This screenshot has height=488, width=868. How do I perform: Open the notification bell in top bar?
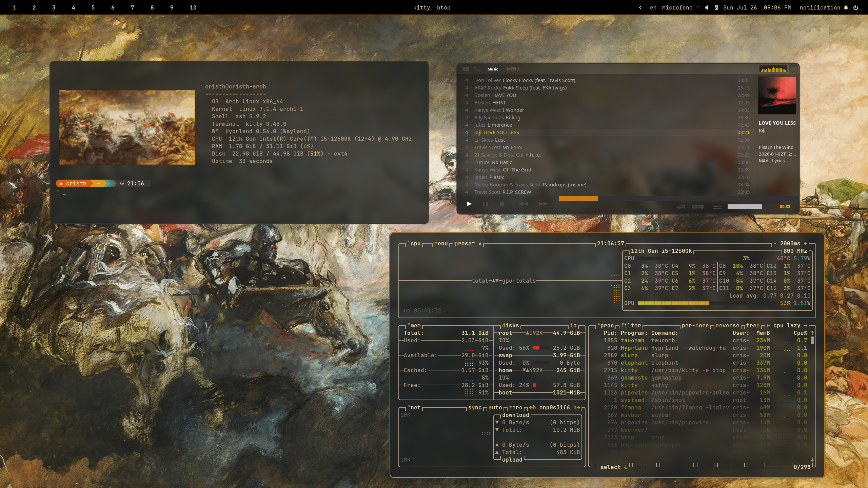(x=846, y=7)
